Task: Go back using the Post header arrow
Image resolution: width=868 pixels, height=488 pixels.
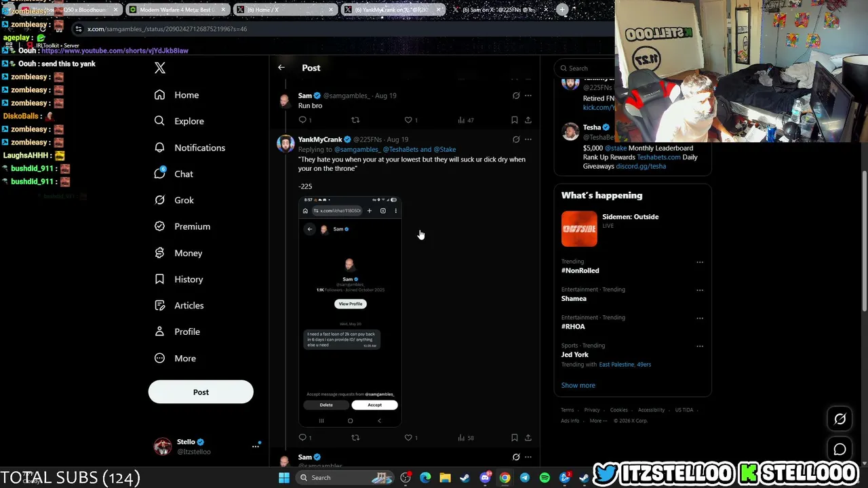Action: 281,68
